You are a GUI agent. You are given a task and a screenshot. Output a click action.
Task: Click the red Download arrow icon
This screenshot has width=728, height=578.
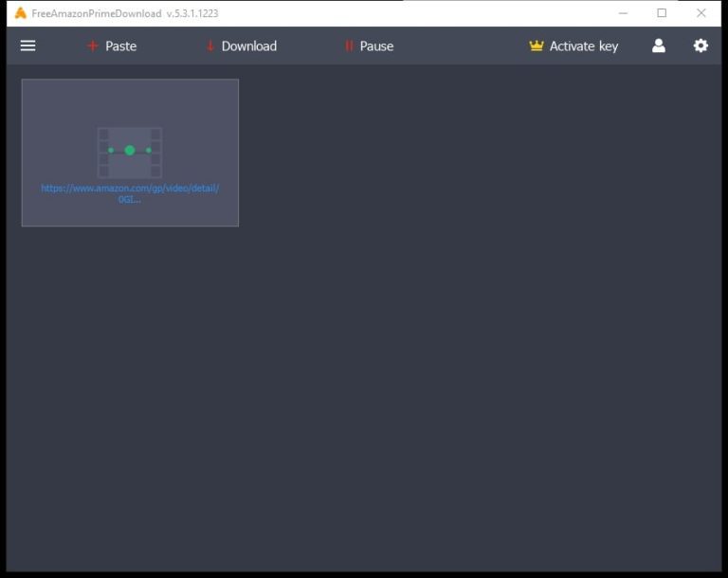pyautogui.click(x=209, y=45)
